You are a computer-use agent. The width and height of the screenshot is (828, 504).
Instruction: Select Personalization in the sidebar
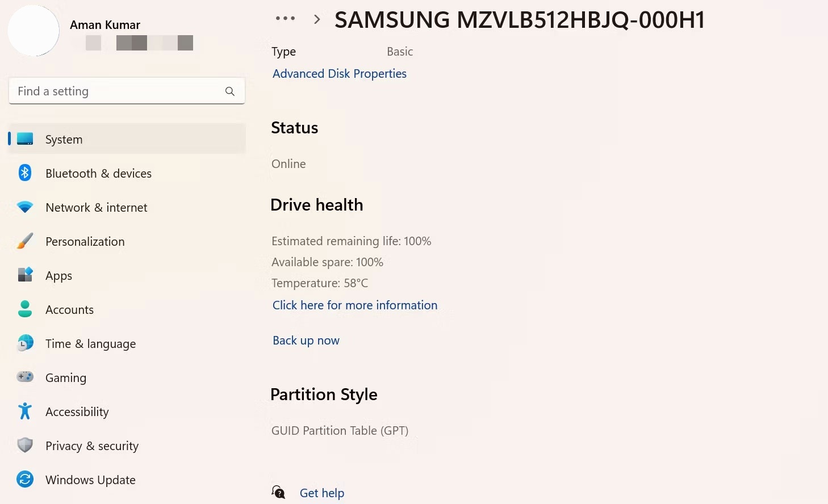(127, 241)
